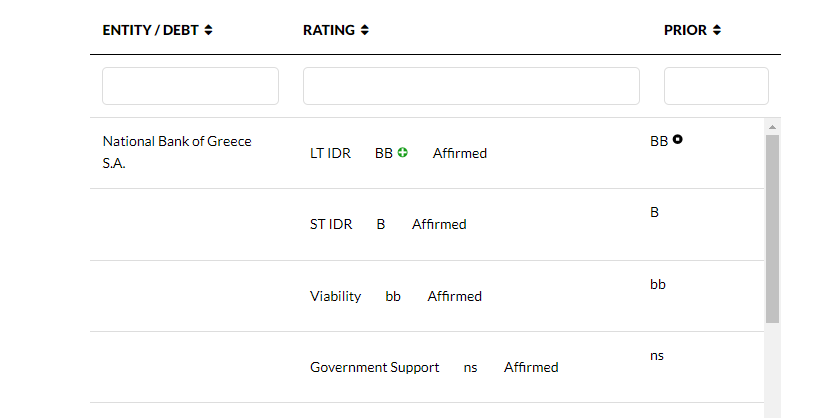Click prior value ns in Government Support row

coord(656,355)
